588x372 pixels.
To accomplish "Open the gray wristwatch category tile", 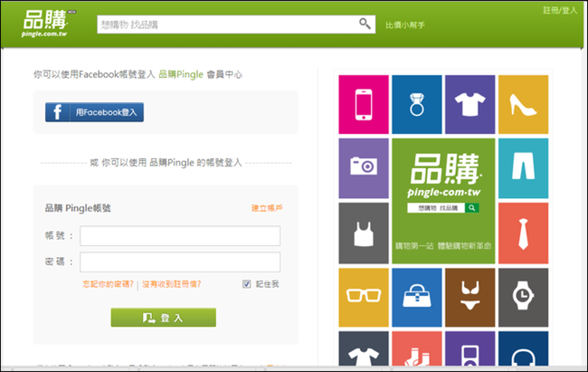I will 523,298.
